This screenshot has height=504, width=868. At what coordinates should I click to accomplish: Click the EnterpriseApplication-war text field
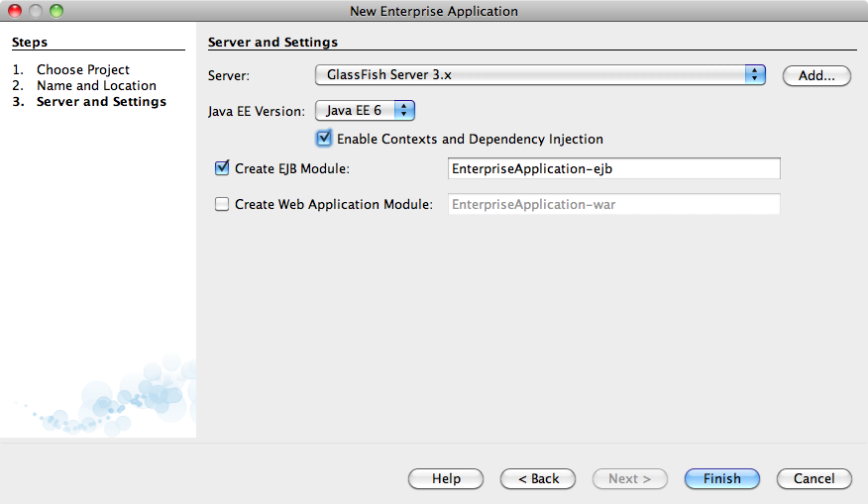tap(614, 204)
